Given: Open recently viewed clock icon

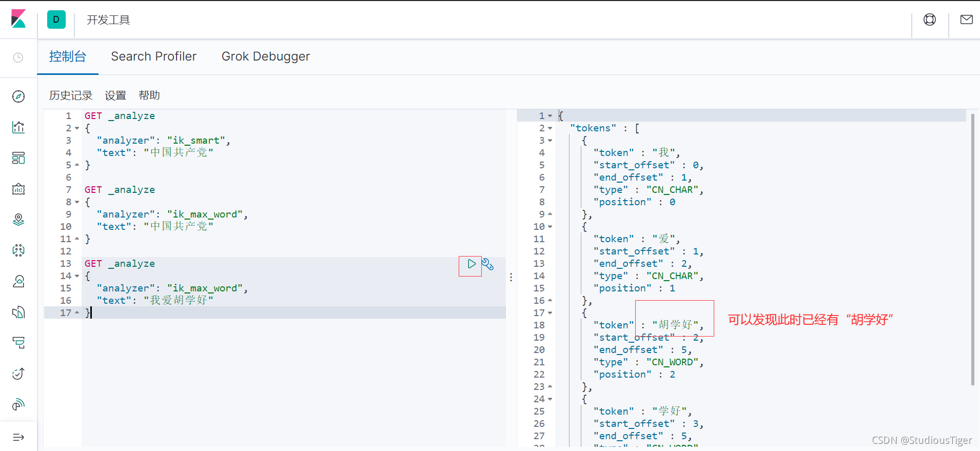Looking at the screenshot, I should click(18, 57).
